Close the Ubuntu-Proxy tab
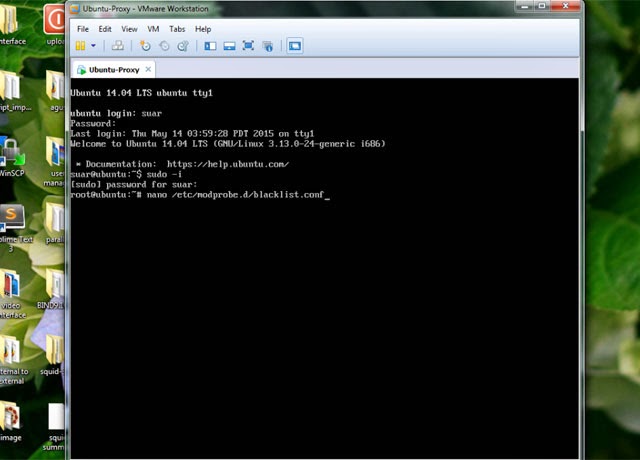The height and width of the screenshot is (460, 640). 148,69
